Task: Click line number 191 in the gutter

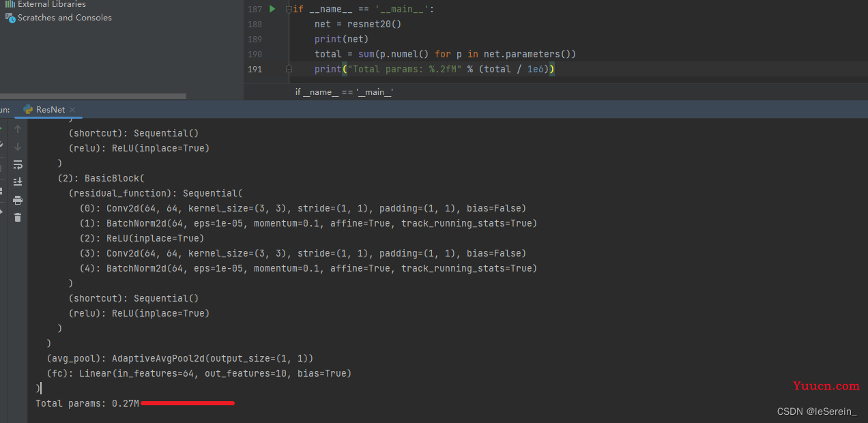Action: pos(255,69)
